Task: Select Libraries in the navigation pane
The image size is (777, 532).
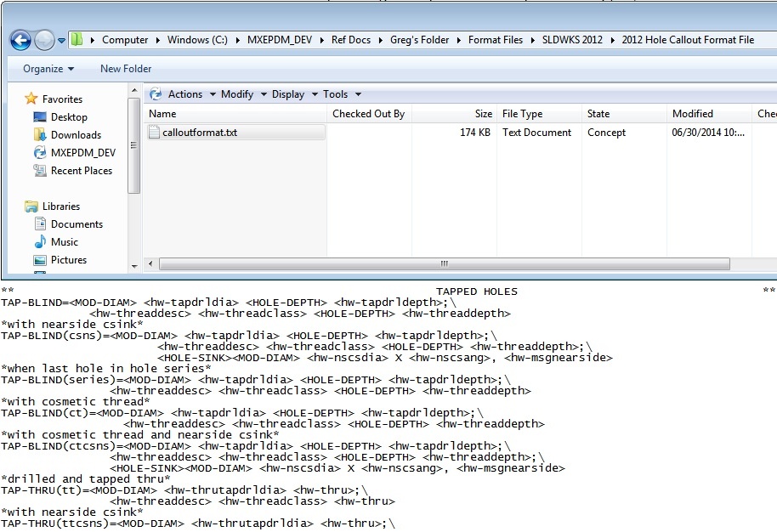Action: (x=61, y=206)
